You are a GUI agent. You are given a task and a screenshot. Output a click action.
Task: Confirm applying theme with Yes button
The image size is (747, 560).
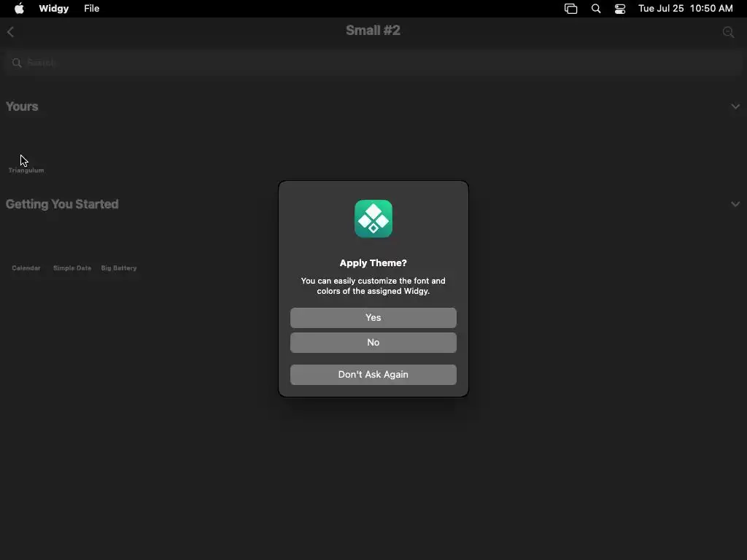tap(373, 318)
